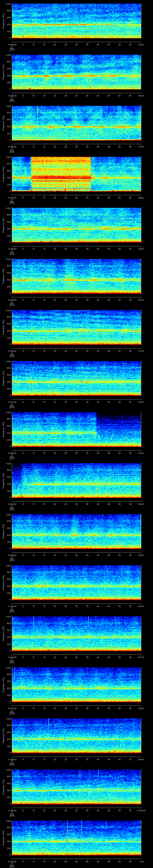Click the red broadband noise burst in the 14:47 spectrogram
The height and width of the screenshot is (868, 153).
[61, 174]
